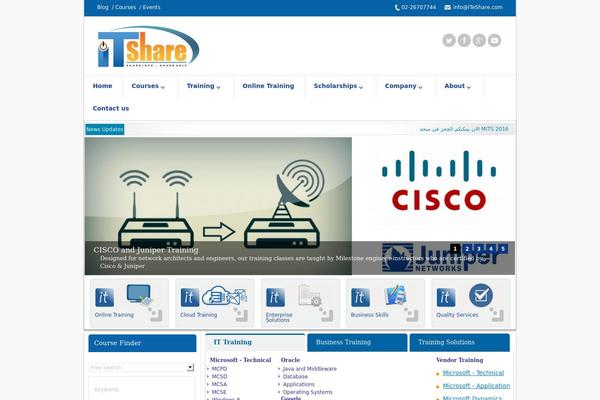Open the Contact us menu item
This screenshot has width=600, height=400.
point(111,108)
